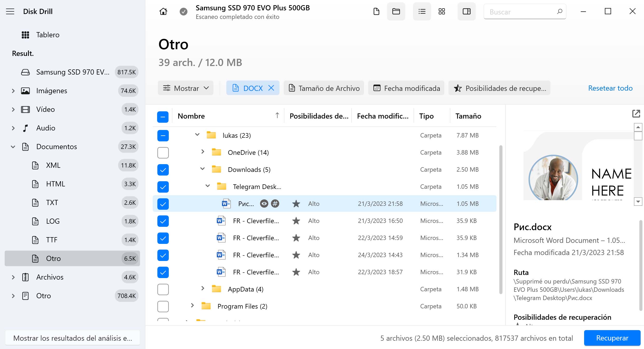644x349 pixels.
Task: Expand the OneDrive folder
Action: pos(202,152)
